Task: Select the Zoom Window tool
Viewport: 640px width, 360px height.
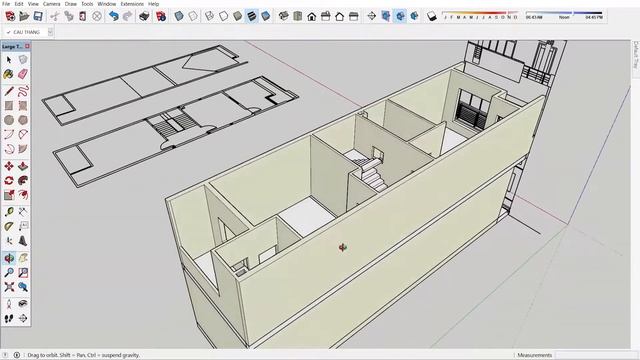Action: point(23,272)
